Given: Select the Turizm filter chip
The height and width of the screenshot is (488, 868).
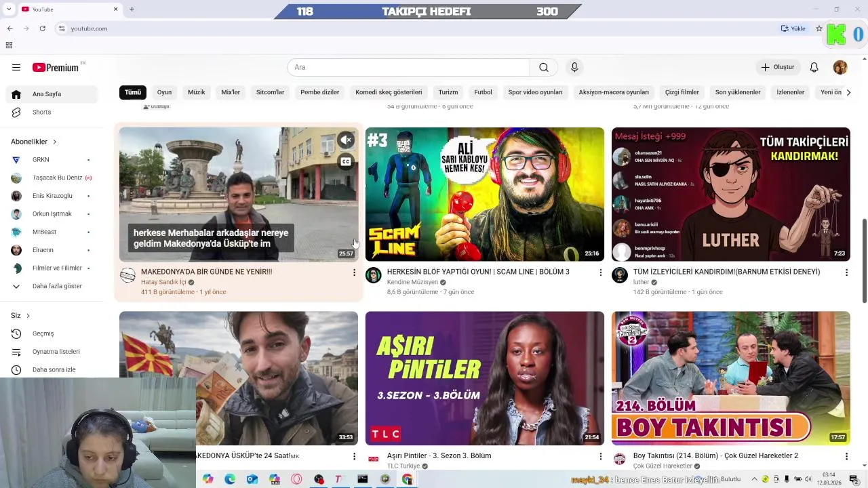Looking at the screenshot, I should click(448, 92).
